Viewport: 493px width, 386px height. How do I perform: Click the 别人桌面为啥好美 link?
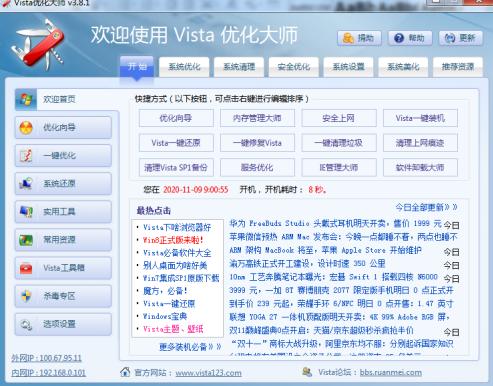click(175, 266)
